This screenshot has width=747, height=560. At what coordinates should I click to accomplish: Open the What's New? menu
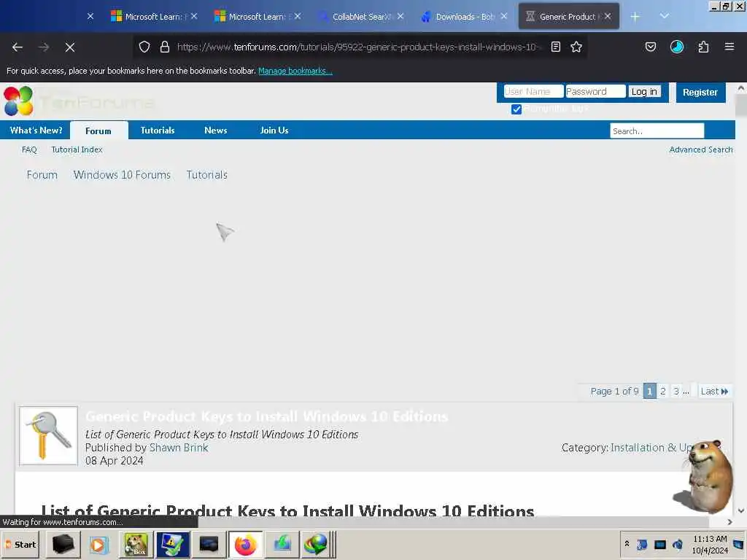(36, 130)
